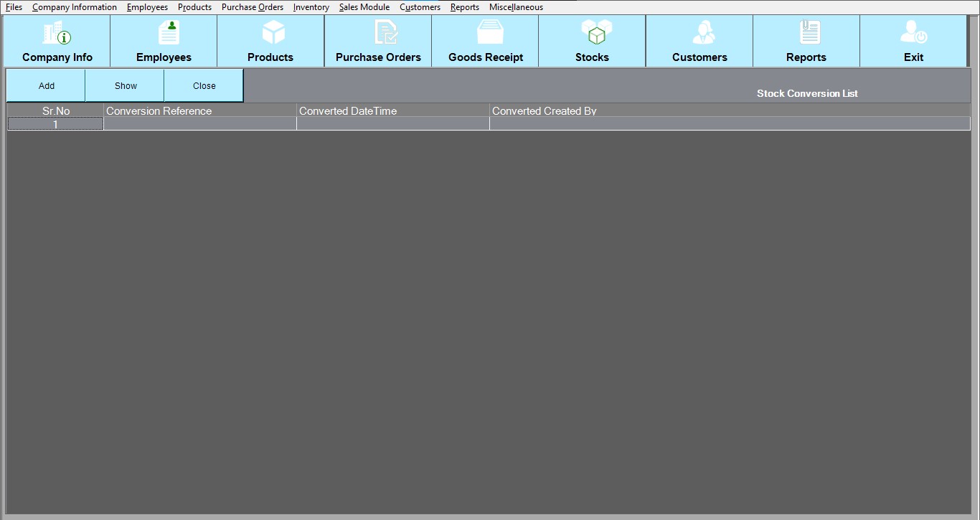
Task: Open the Company Info toolbar icon
Action: 57,33
